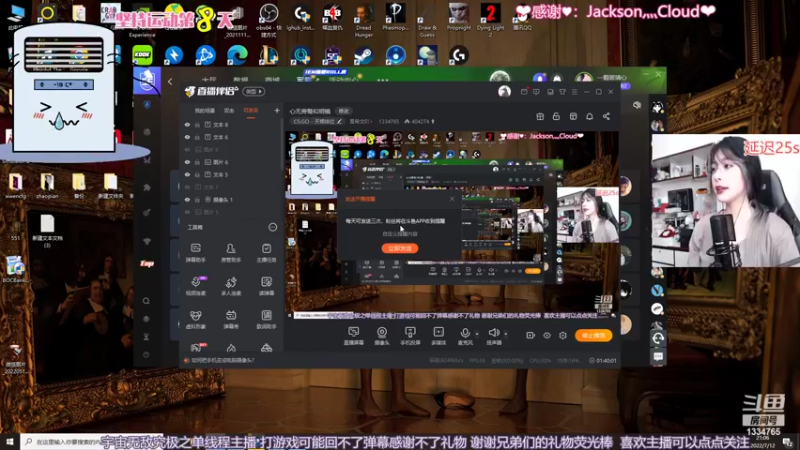Click the muted speaker icon in Douyu client

(637, 105)
